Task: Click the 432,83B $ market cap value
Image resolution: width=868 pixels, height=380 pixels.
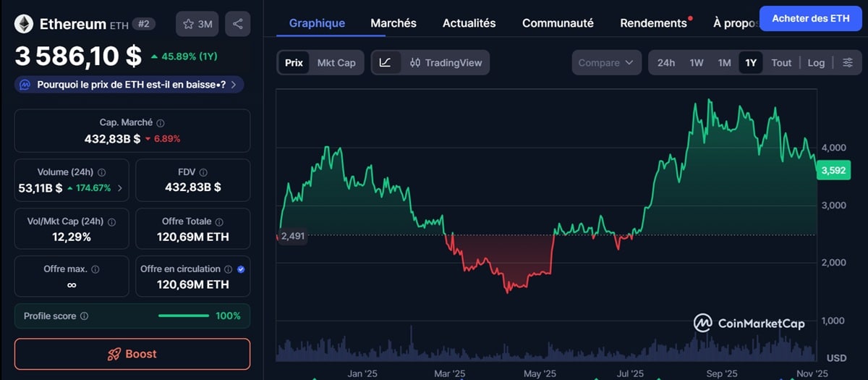Action: pyautogui.click(x=112, y=138)
